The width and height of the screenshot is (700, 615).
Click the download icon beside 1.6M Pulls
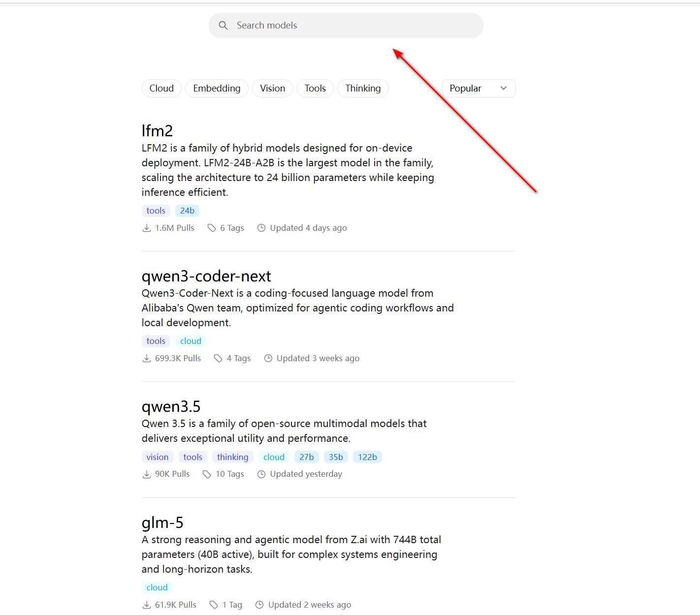[147, 228]
